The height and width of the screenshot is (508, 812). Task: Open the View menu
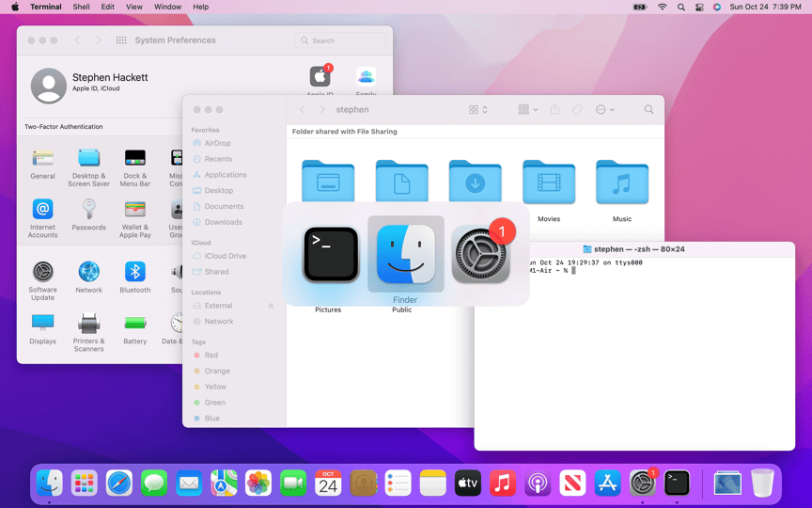tap(134, 7)
